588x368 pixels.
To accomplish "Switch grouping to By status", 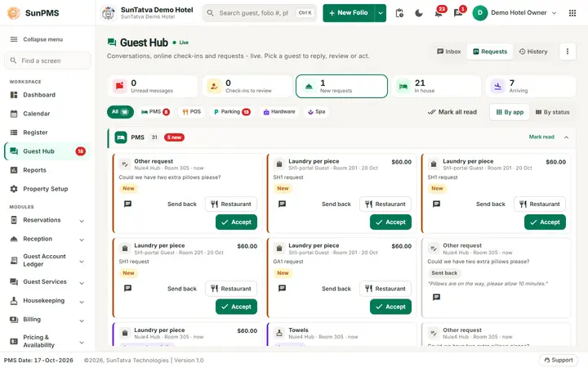I will pyautogui.click(x=552, y=112).
